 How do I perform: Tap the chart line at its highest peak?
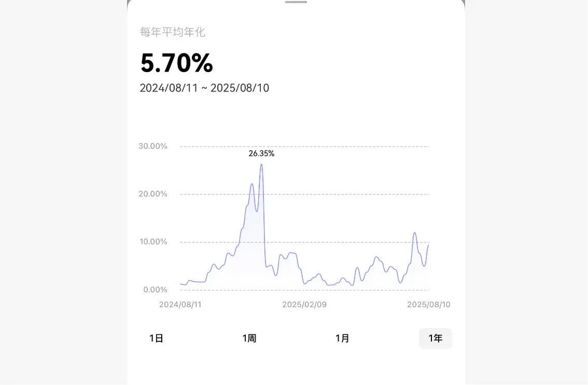coord(262,164)
